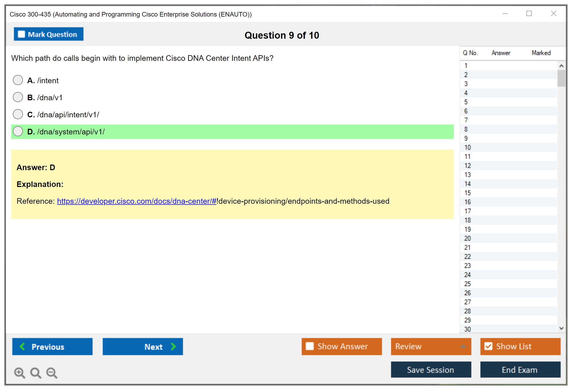Enable the Show Answer checkbox
574x392 pixels.
[x=310, y=346]
